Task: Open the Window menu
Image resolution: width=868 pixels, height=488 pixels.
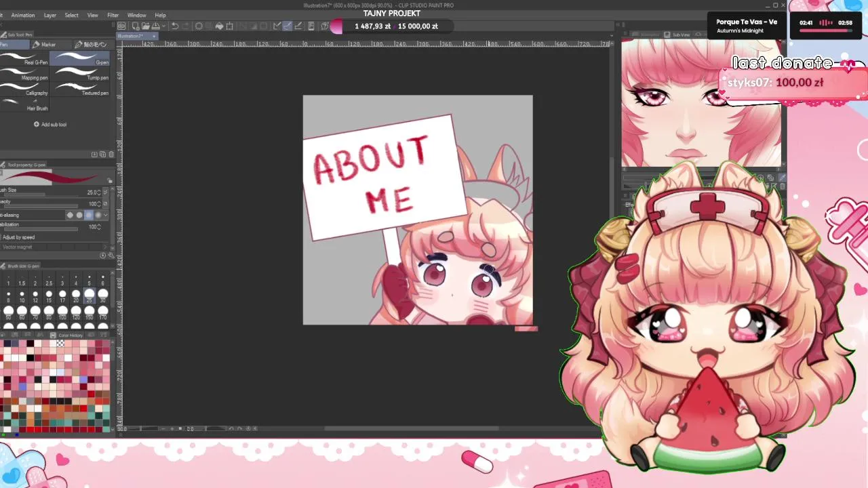Action: (x=136, y=15)
